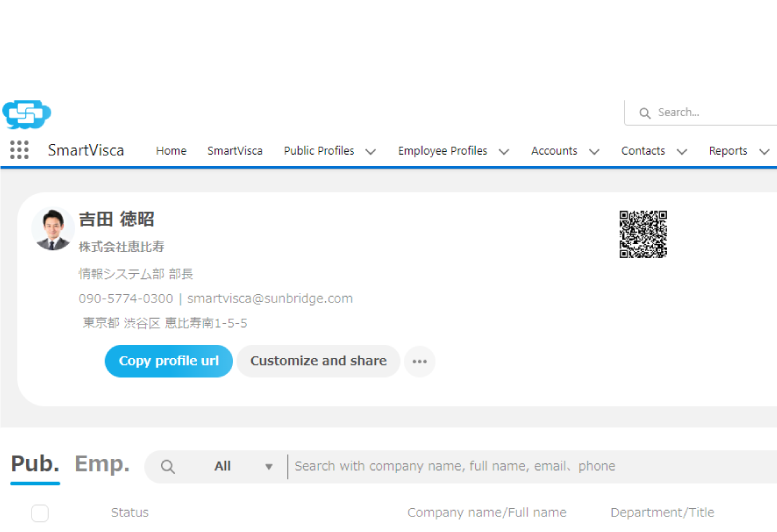The image size is (777, 532).
Task: Switch to the Emp. list tab
Action: pos(102,464)
